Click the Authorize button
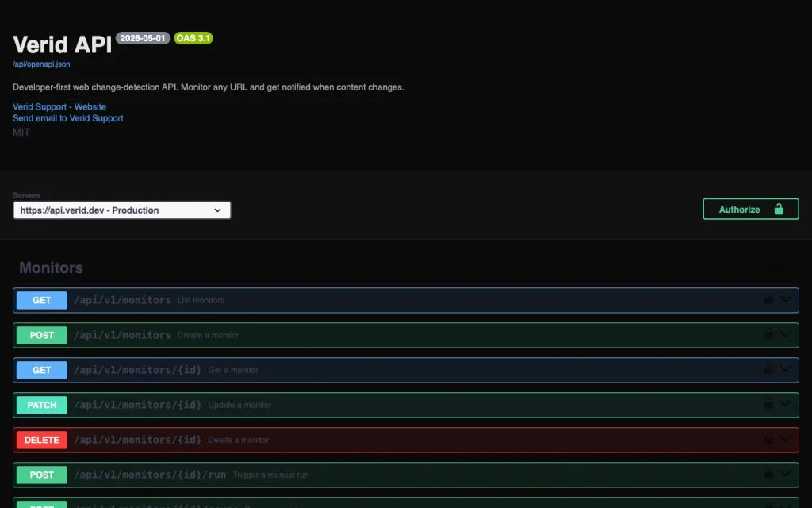This screenshot has width=812, height=508. [751, 210]
